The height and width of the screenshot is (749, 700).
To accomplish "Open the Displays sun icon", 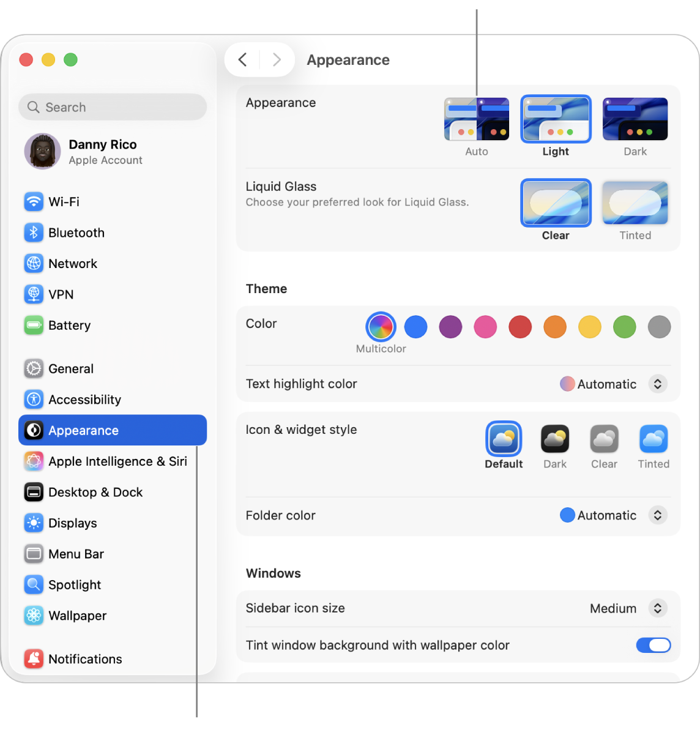I will [x=34, y=523].
